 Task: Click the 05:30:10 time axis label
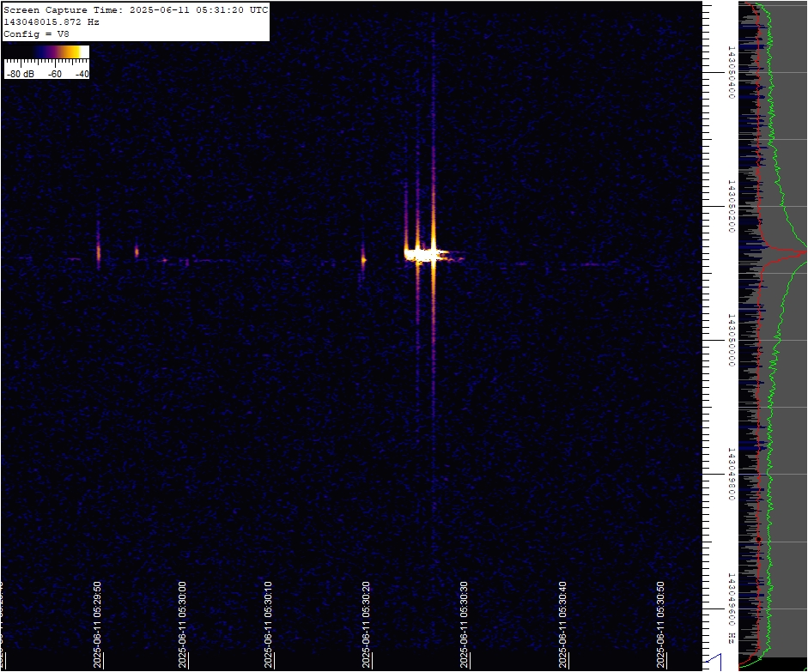[268, 625]
